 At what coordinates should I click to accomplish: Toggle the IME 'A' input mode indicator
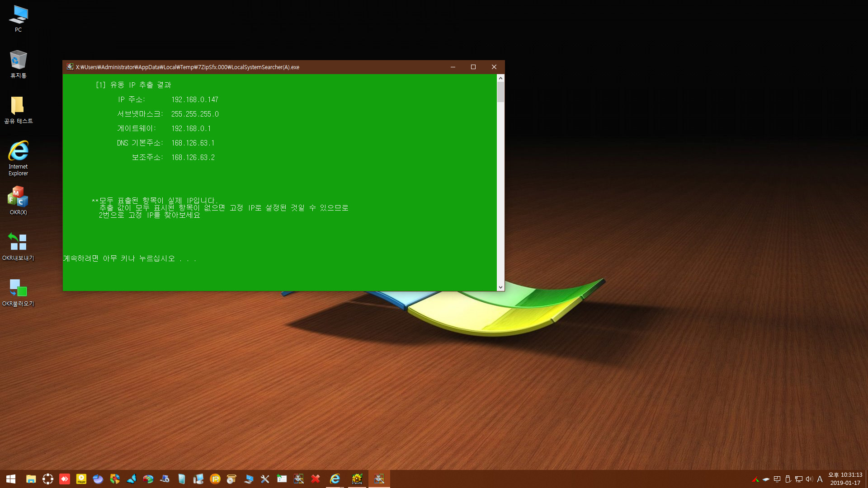click(x=820, y=479)
